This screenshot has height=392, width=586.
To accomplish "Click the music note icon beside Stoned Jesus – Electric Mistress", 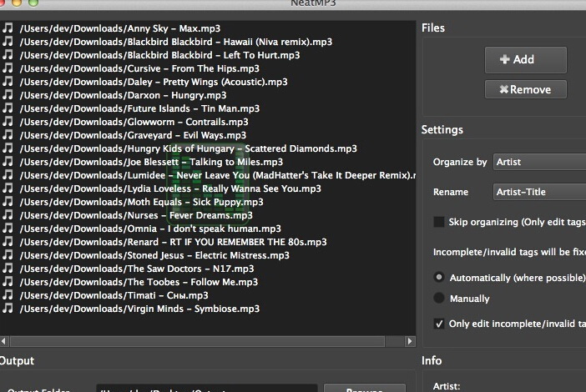I will tap(8, 255).
